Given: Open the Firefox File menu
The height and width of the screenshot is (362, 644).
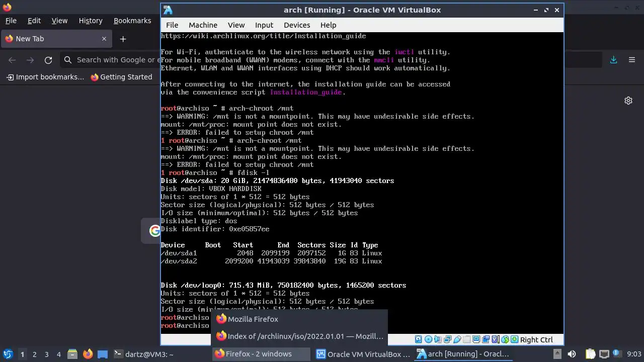Looking at the screenshot, I should pyautogui.click(x=11, y=21).
